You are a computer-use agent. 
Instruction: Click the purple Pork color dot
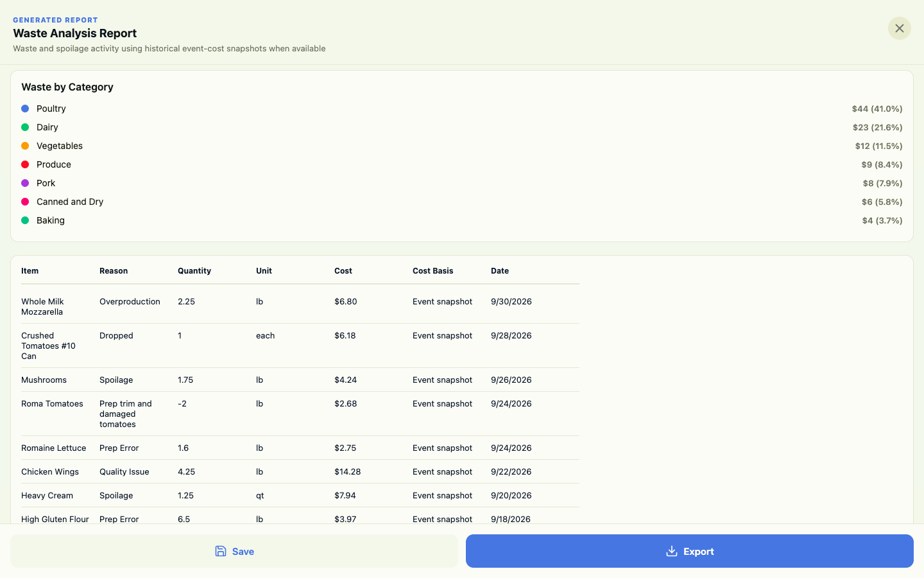(x=25, y=183)
